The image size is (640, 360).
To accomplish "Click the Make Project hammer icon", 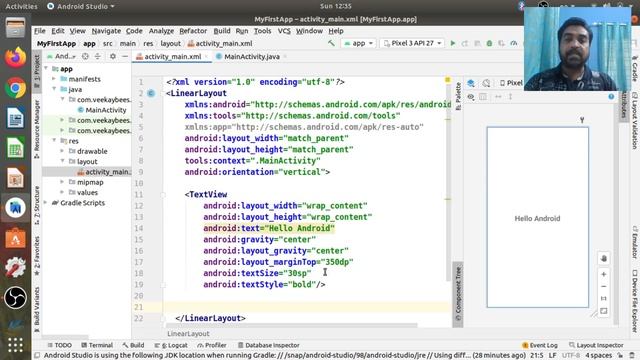I will (x=331, y=43).
